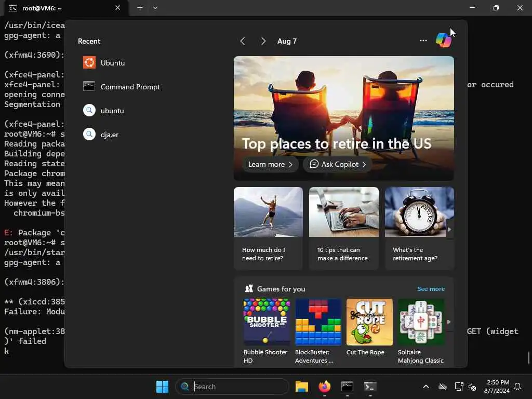
Task: Open cloud sync tray icon
Action: [443, 387]
